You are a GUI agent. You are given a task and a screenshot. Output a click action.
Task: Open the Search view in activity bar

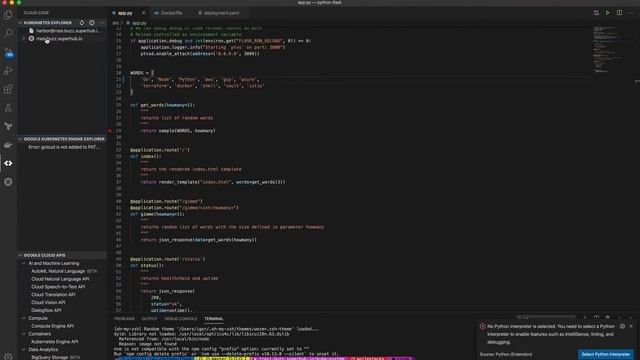point(8,33)
